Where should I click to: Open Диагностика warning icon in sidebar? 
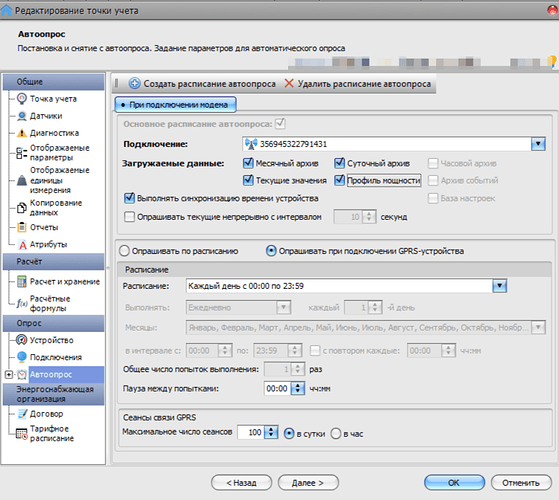pyautogui.click(x=22, y=133)
